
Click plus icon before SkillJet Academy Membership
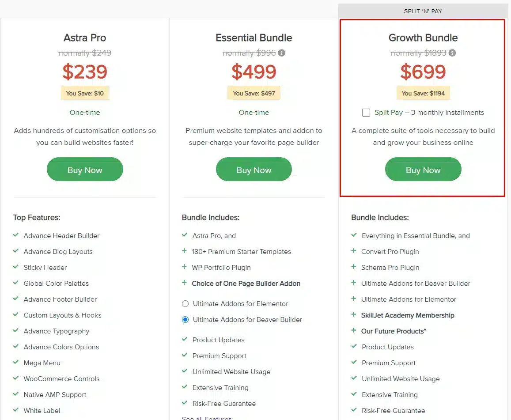point(354,314)
